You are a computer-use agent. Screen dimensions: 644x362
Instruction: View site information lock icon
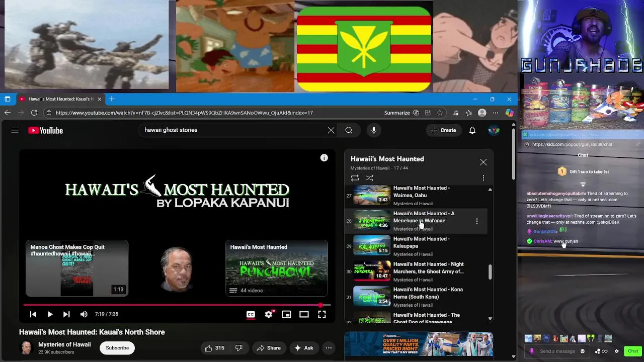pos(49,113)
